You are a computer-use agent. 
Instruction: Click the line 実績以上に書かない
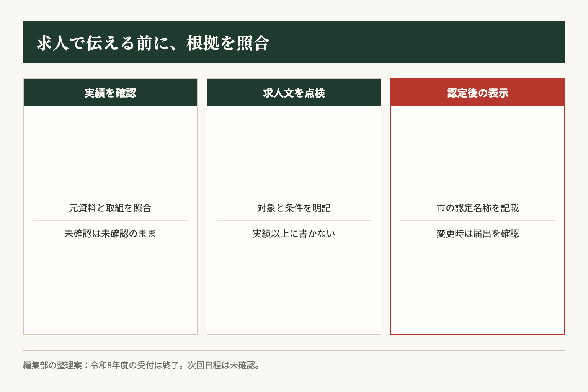click(x=294, y=234)
